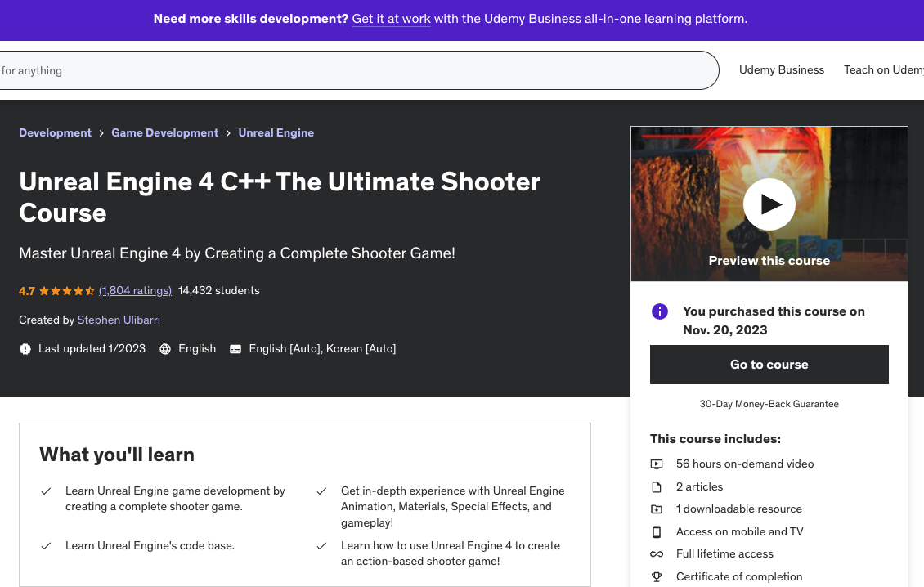Click the infinity icon beside Full lifetime access
This screenshot has height=587, width=924.
point(657,554)
